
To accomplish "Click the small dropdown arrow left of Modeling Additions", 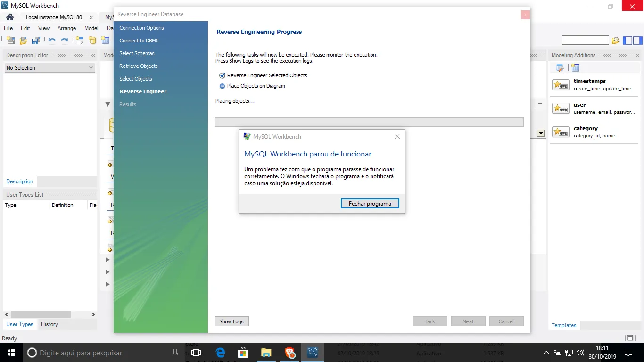I will tap(541, 133).
